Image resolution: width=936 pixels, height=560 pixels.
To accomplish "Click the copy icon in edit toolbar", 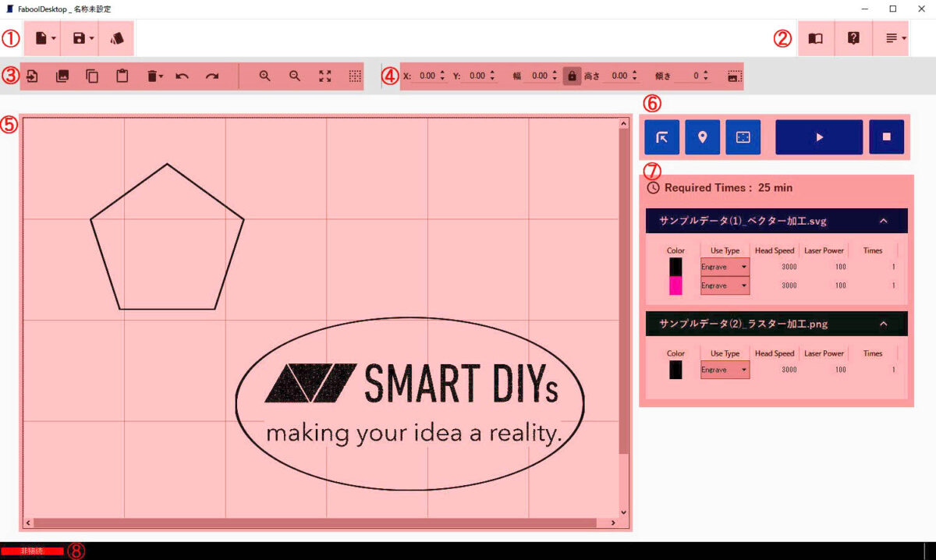I will click(x=92, y=76).
